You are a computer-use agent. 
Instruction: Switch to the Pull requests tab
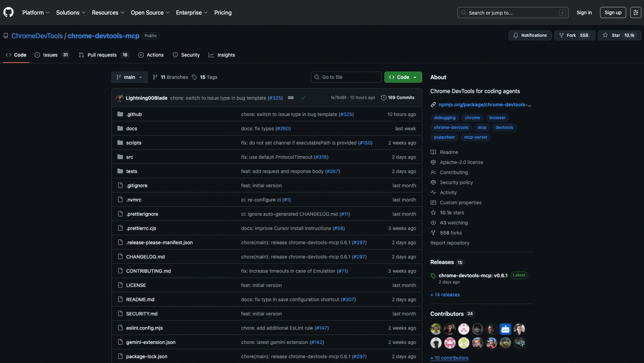tap(102, 55)
